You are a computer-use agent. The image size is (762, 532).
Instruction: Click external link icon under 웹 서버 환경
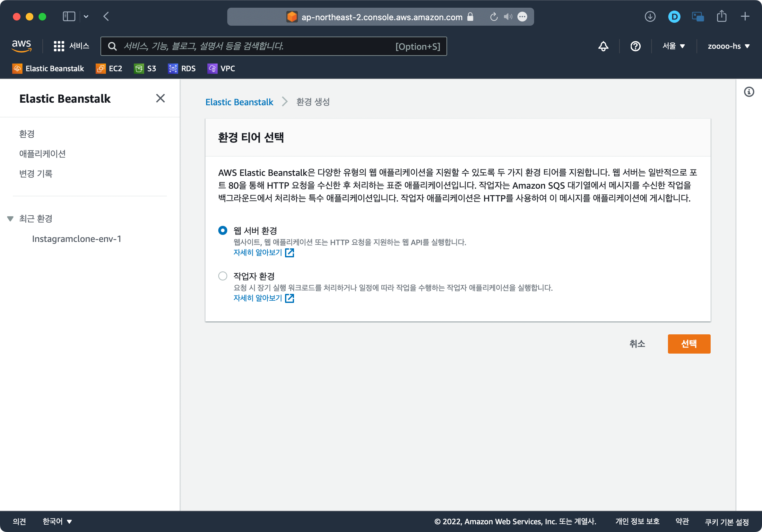pos(290,253)
